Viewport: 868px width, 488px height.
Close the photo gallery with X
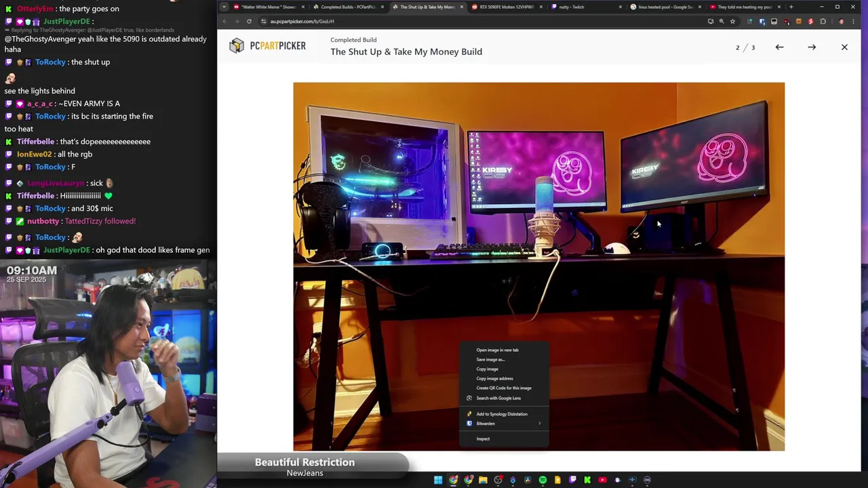844,47
